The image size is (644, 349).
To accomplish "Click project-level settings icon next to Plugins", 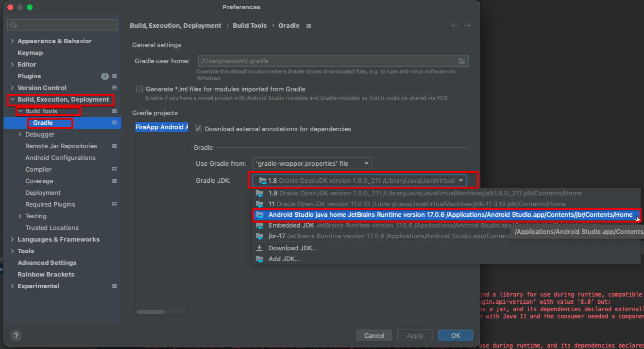I will [115, 76].
